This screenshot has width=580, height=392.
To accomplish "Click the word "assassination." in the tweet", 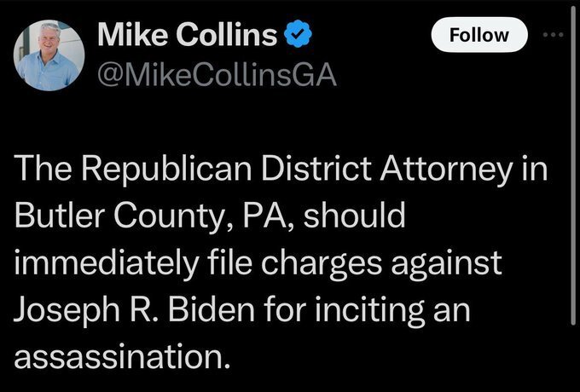I will point(121,356).
